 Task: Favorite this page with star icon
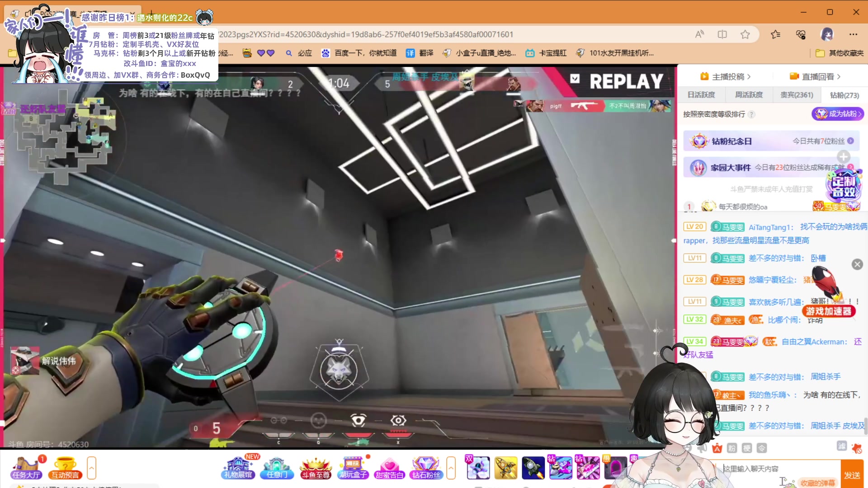(x=745, y=34)
